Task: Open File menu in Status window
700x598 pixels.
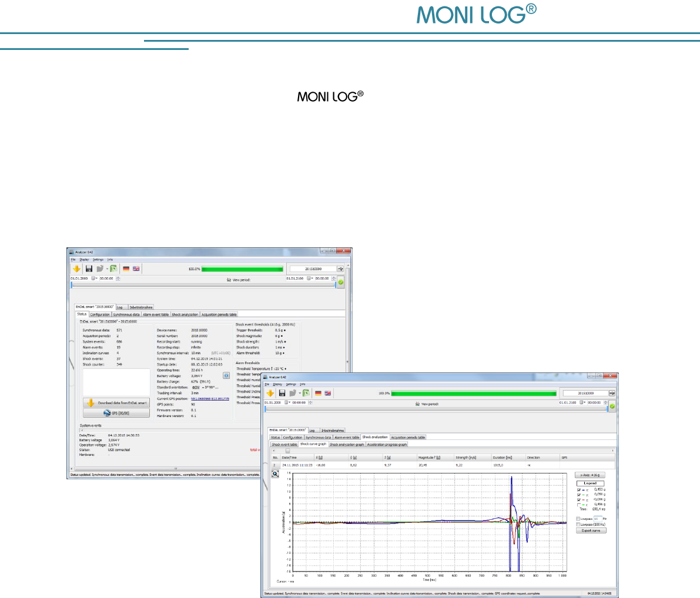Action: tap(73, 259)
